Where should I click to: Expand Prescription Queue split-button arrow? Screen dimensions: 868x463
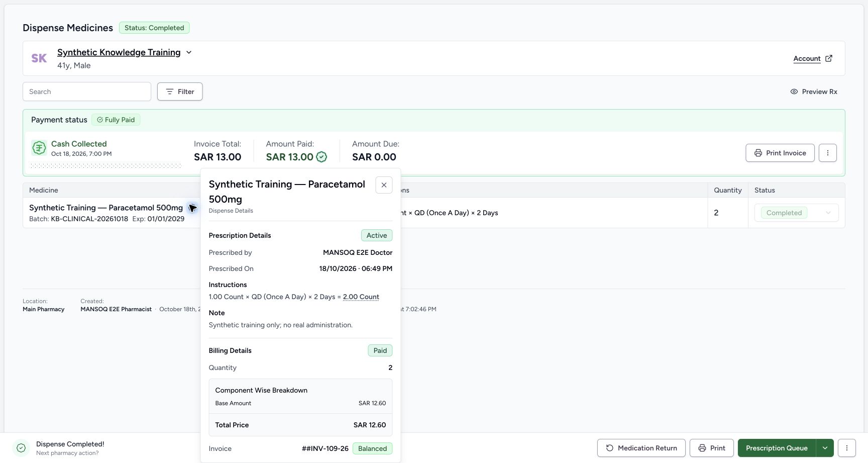tap(825, 448)
